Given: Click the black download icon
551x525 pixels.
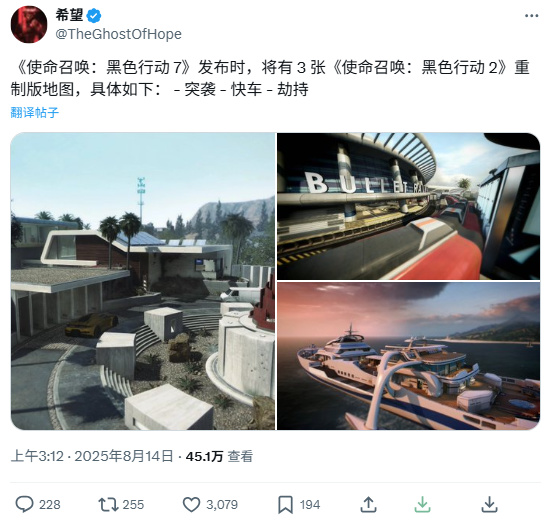Looking at the screenshot, I should [x=489, y=504].
